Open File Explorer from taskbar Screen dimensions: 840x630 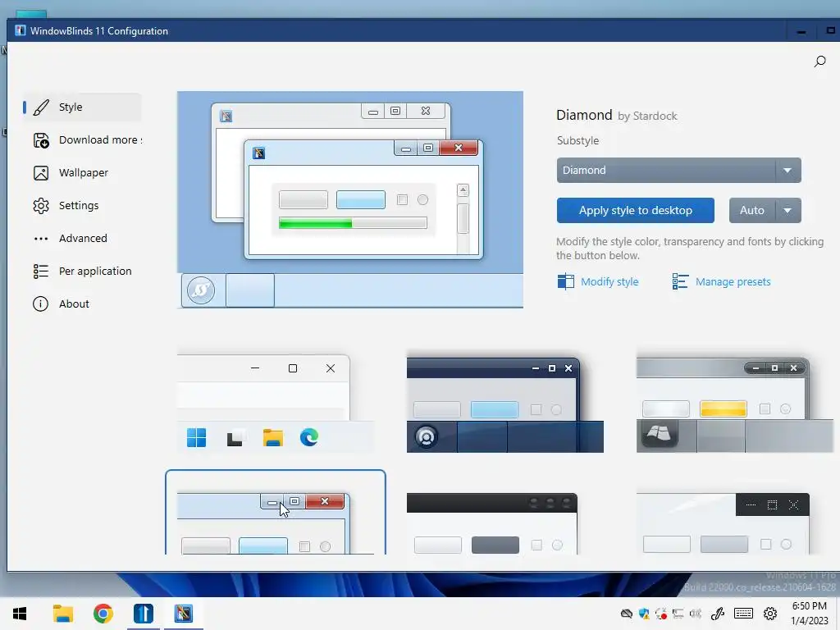[63, 614]
